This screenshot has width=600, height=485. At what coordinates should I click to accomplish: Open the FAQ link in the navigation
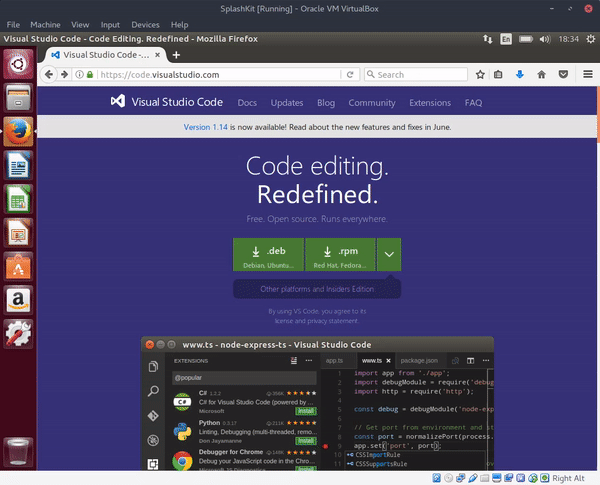click(x=473, y=103)
